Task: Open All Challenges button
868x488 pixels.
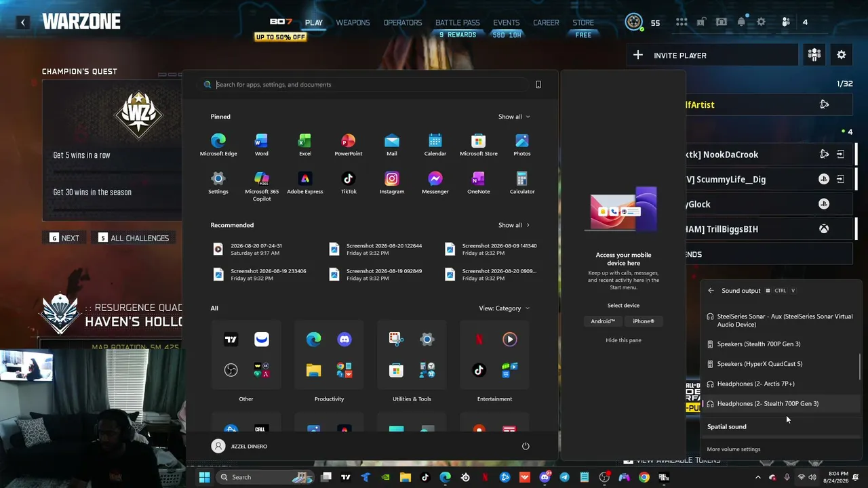Action: (134, 238)
